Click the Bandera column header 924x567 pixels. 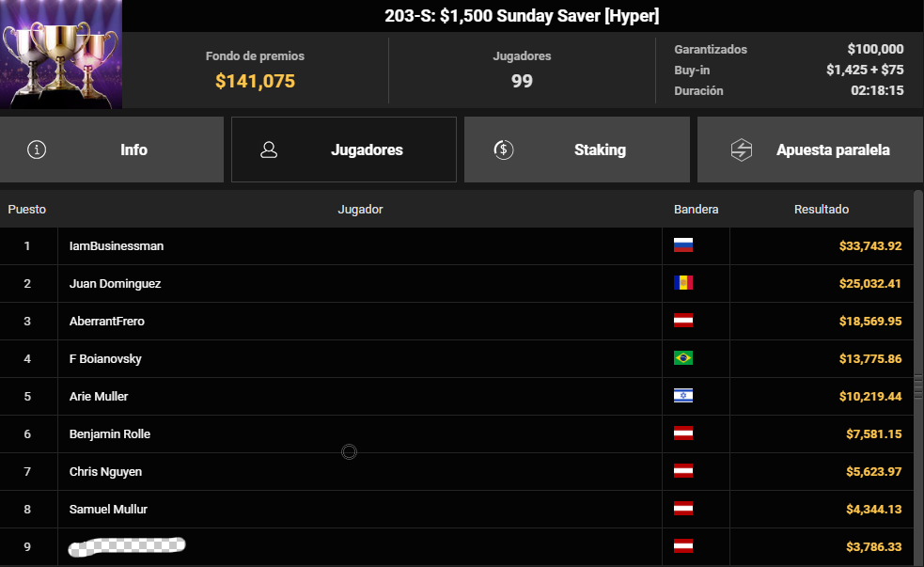696,209
